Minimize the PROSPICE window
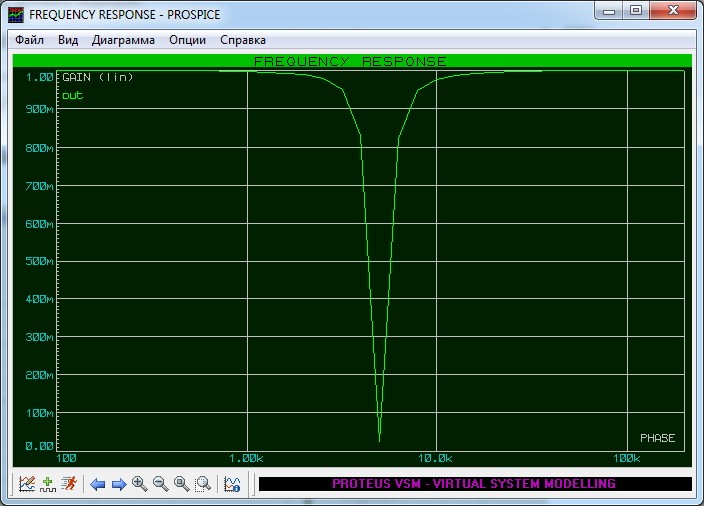The height and width of the screenshot is (506, 704). (609, 11)
